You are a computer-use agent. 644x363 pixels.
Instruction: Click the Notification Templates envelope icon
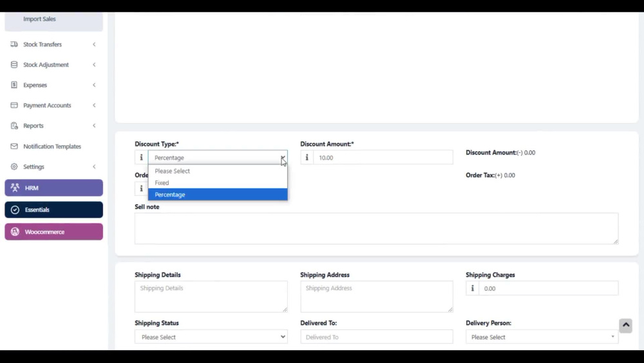[14, 146]
